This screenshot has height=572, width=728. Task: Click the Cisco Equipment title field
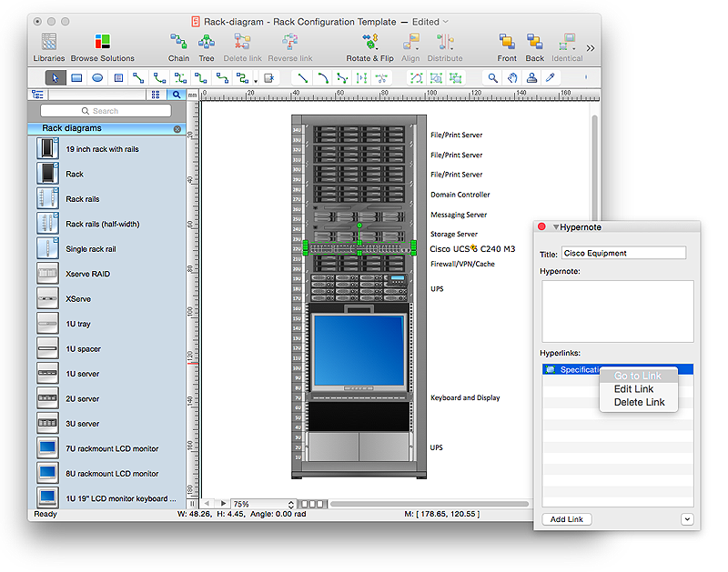[x=623, y=254]
